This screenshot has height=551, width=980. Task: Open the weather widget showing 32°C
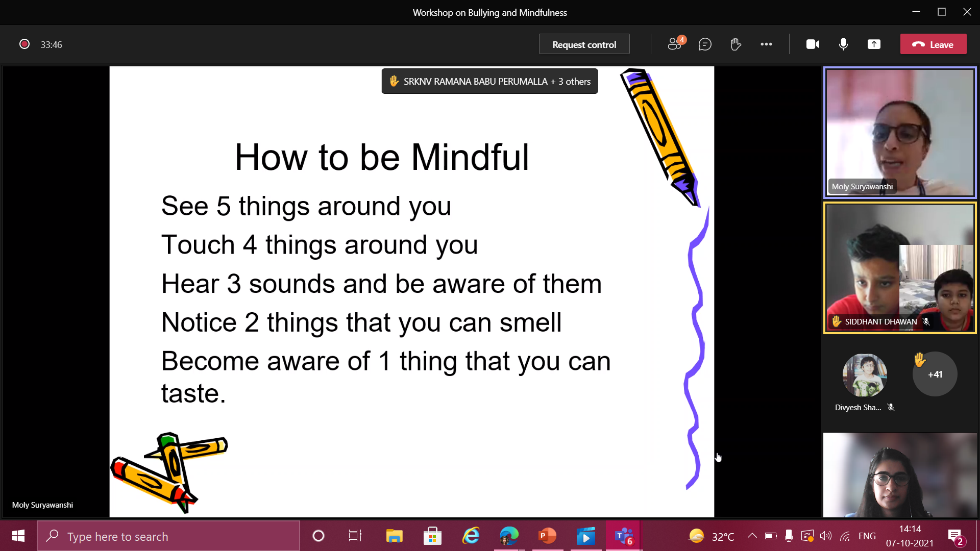tap(712, 536)
